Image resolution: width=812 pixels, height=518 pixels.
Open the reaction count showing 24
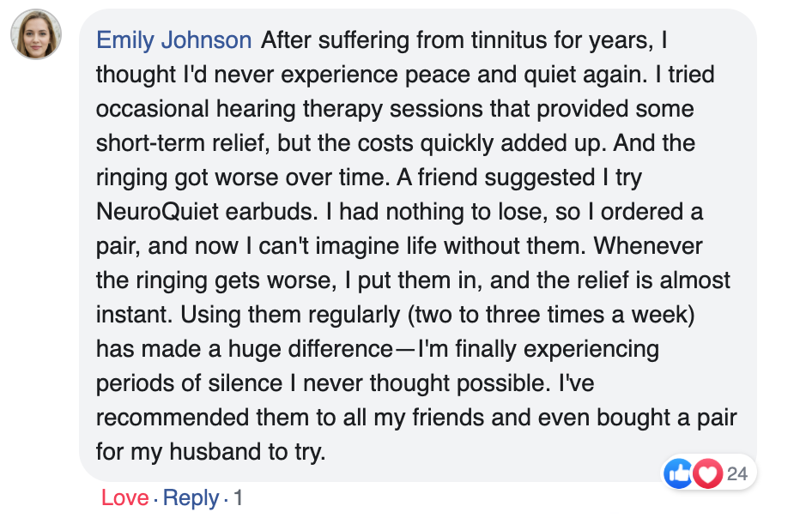click(x=736, y=473)
